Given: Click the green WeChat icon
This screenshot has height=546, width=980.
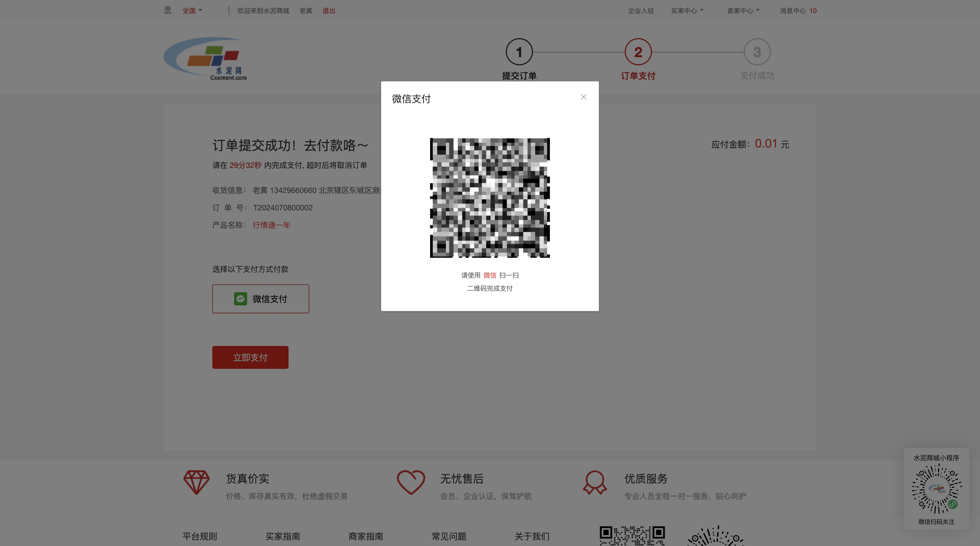Looking at the screenshot, I should point(240,299).
